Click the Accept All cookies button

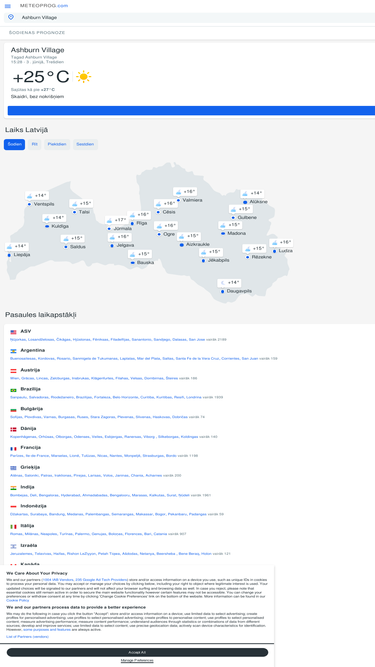[x=137, y=652]
